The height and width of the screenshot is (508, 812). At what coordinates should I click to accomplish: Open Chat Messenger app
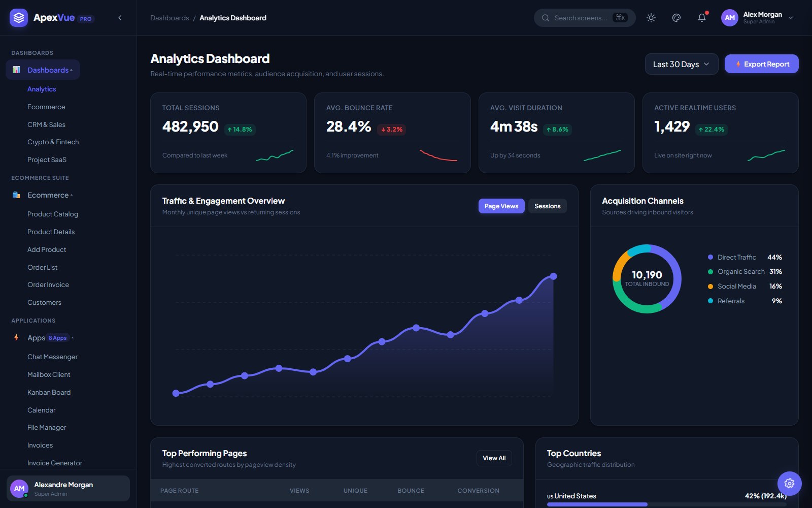click(x=52, y=357)
